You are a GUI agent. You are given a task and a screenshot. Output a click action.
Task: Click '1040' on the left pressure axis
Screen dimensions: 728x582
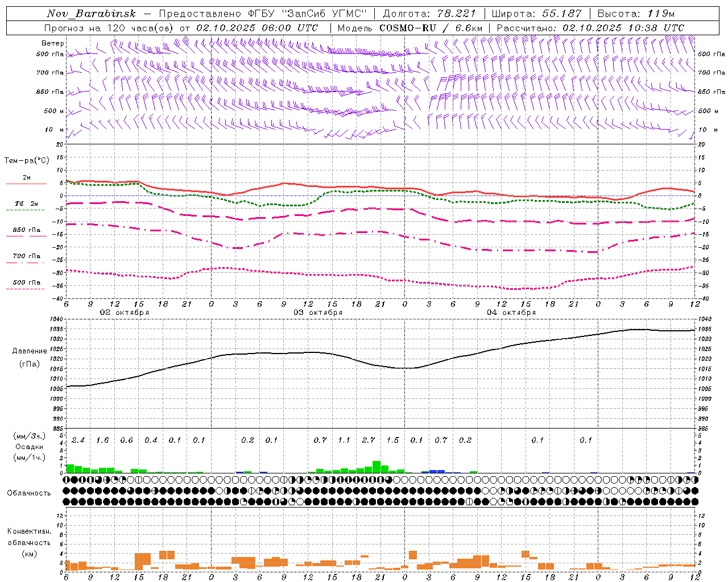(56, 319)
